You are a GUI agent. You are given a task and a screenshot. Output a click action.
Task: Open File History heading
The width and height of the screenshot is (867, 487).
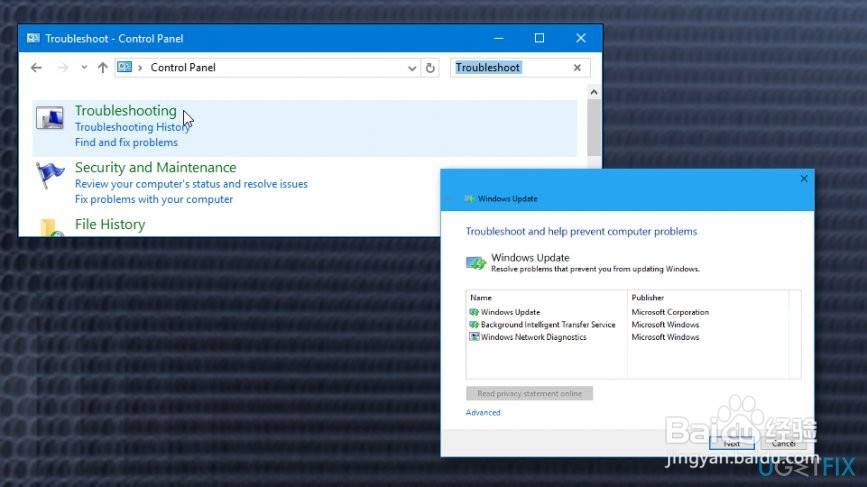click(x=110, y=224)
